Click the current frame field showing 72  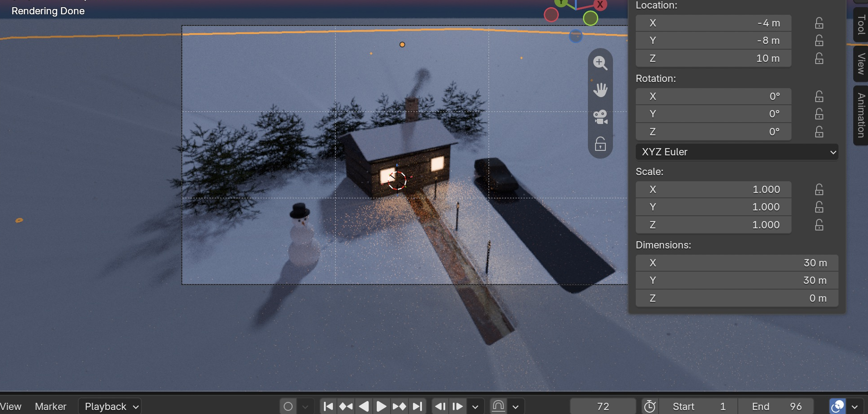[603, 406]
